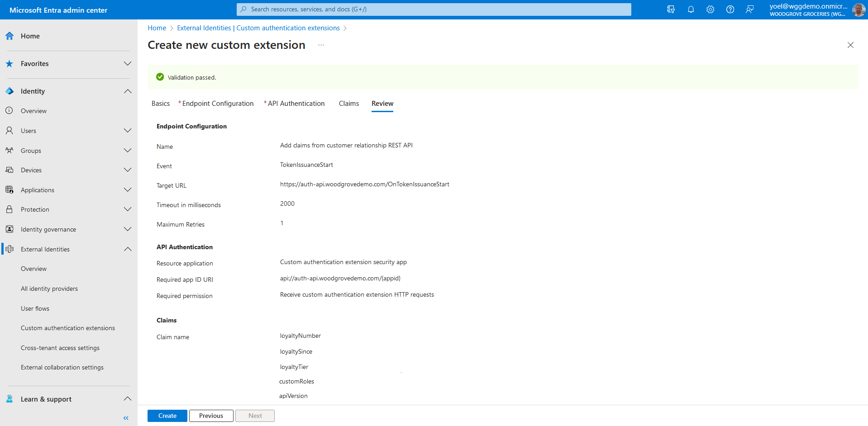Open the settings gear icon

pos(710,9)
